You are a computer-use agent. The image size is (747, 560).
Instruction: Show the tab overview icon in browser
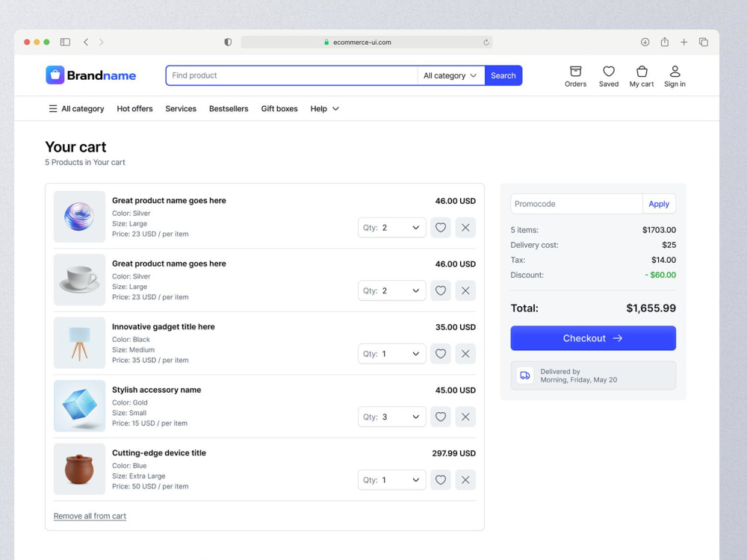pos(703,42)
